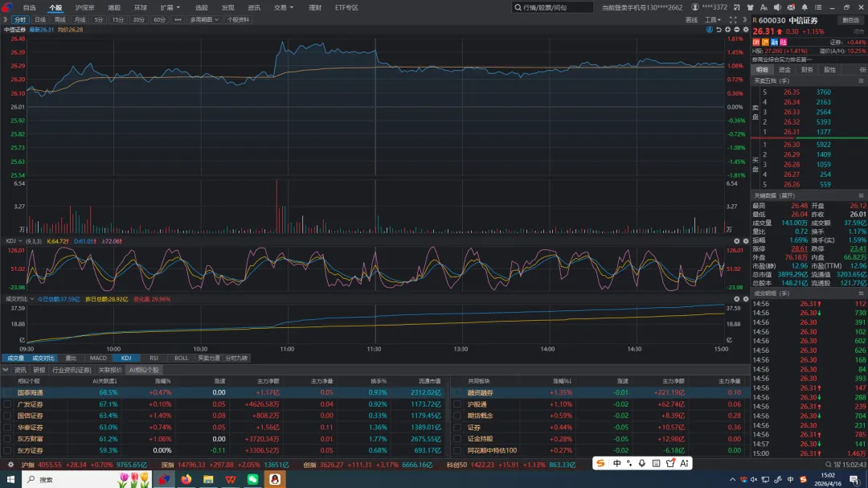Close the KDJ indicator panel
The width and height of the screenshot is (868, 488).
coord(736,241)
